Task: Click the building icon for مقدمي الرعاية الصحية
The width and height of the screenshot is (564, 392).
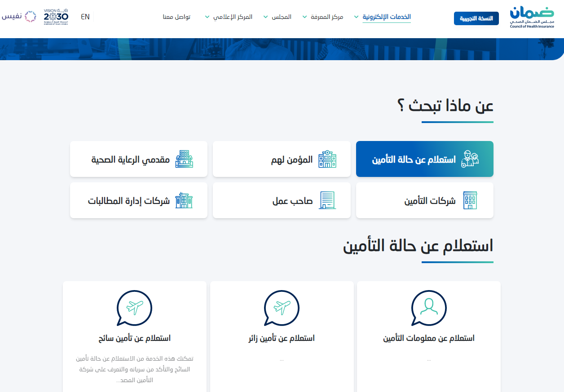Action: [x=184, y=159]
